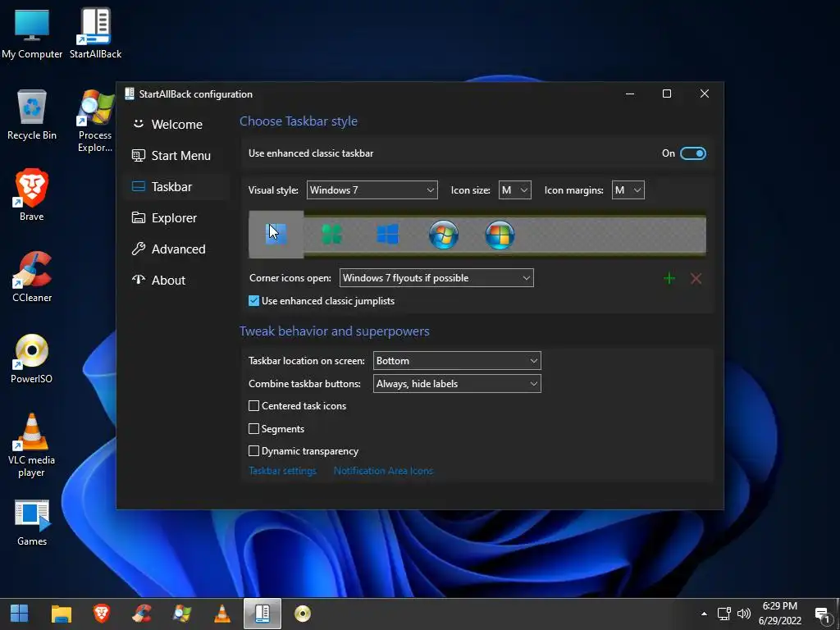Open Taskbar location on screen dropdown
Image resolution: width=840 pixels, height=630 pixels.
pyautogui.click(x=457, y=361)
